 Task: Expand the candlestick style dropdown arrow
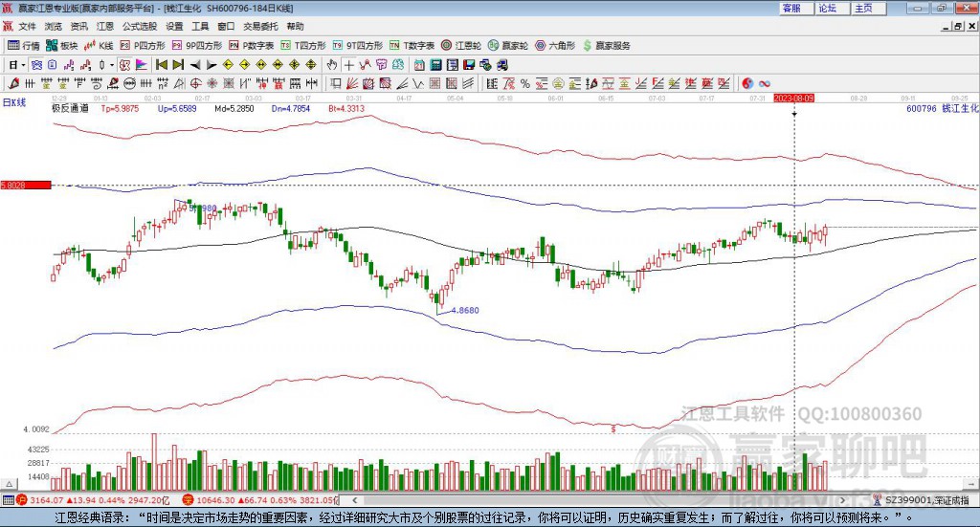pos(112,65)
